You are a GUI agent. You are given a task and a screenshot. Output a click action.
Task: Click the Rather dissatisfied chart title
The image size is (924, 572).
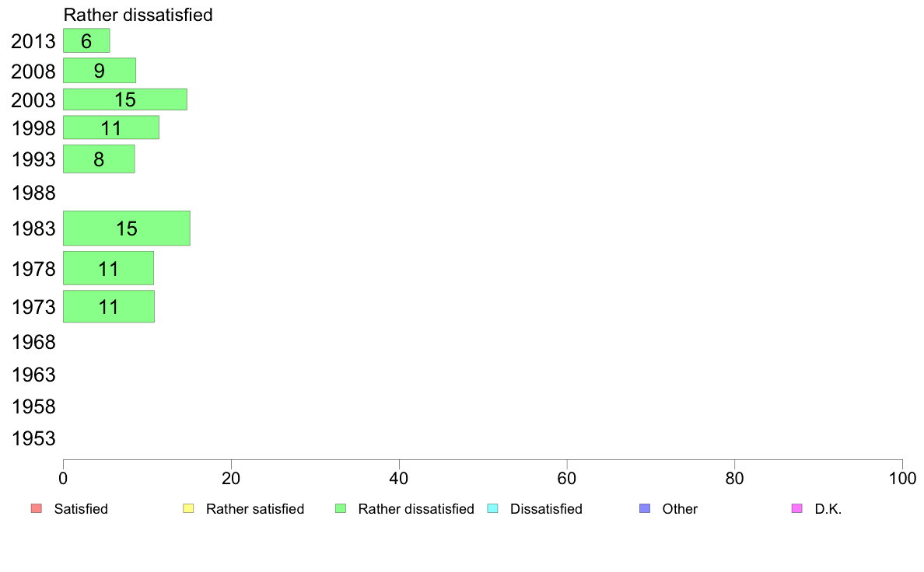[x=138, y=15]
